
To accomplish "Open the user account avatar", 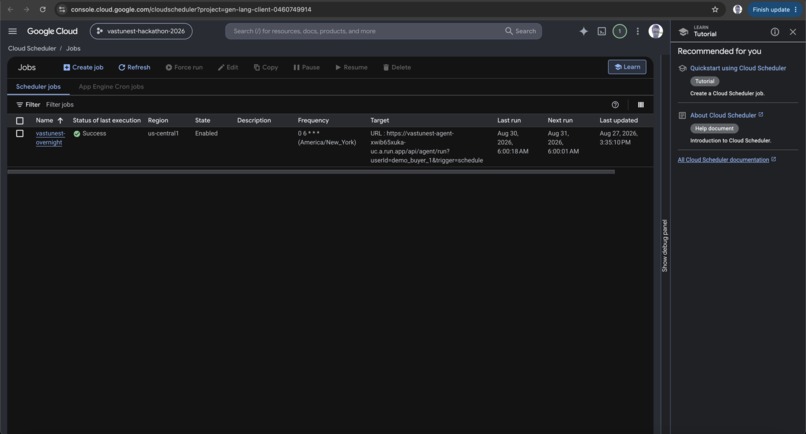I will pos(655,31).
